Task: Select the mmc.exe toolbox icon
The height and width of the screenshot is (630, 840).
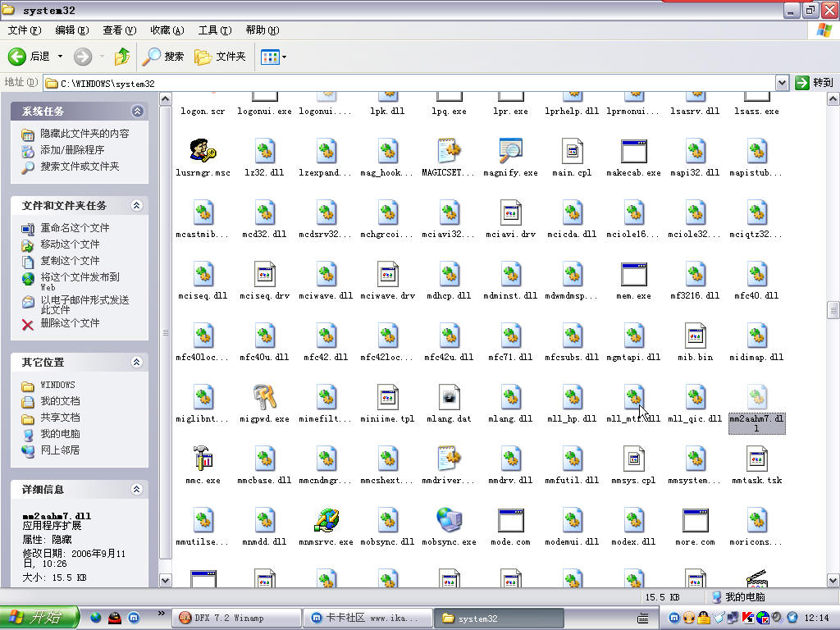Action: [x=203, y=459]
